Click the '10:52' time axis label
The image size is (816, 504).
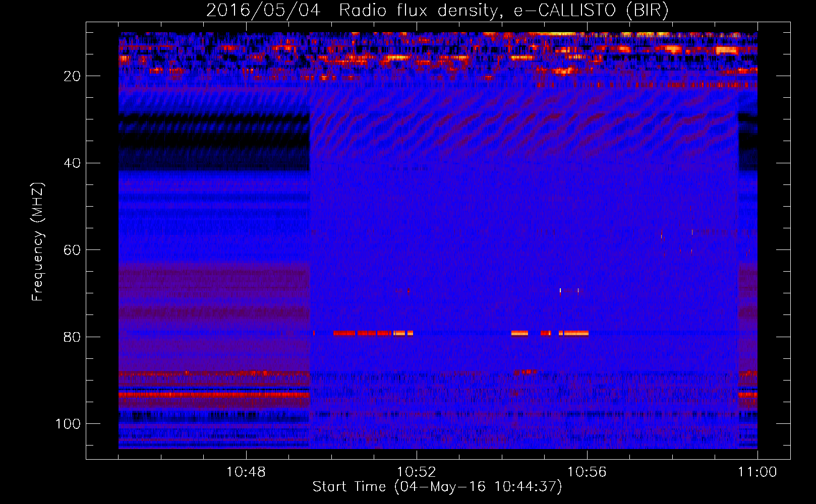[x=417, y=472]
